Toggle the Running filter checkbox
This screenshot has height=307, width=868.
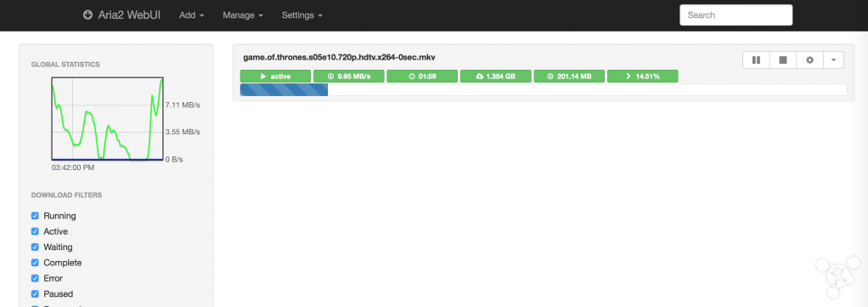(35, 215)
